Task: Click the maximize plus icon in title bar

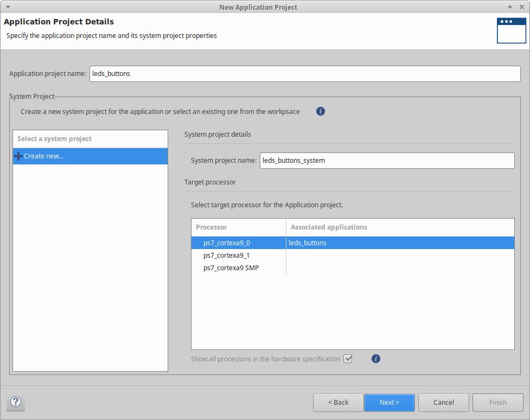Action: click(x=510, y=7)
